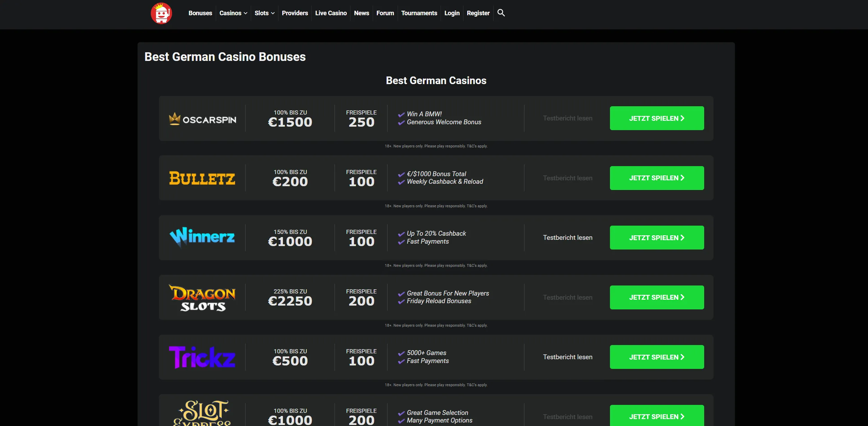This screenshot has height=426, width=868.
Task: Click the Login link
Action: click(x=452, y=13)
